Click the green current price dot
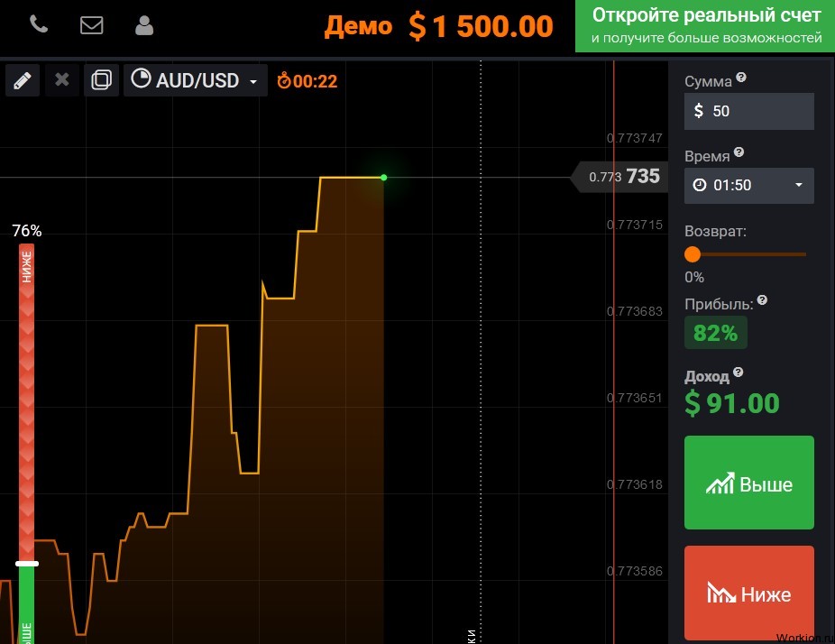835x644 pixels. tap(383, 178)
